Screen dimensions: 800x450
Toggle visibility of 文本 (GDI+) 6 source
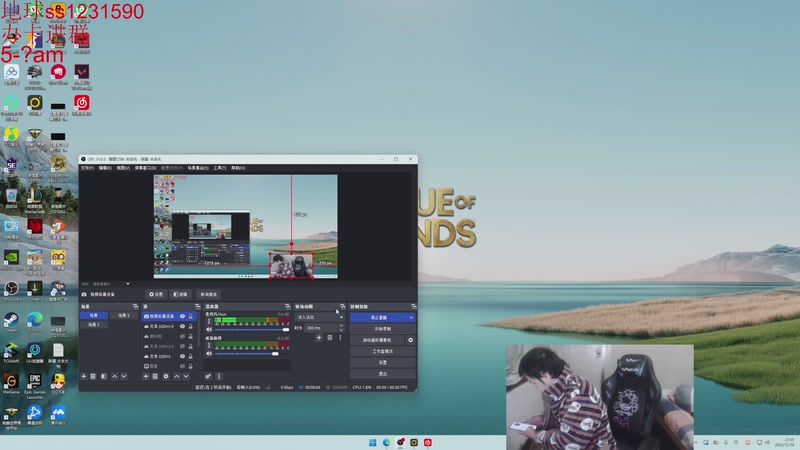tap(182, 327)
